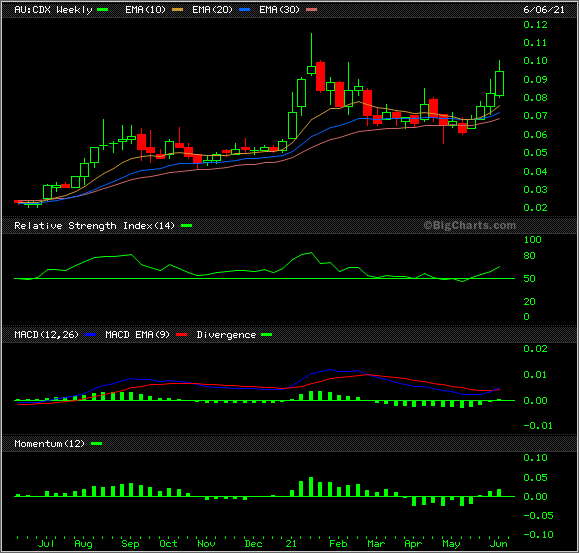The width and height of the screenshot is (579, 553).
Task: Click the Jun marker on time axis
Action: 499,543
